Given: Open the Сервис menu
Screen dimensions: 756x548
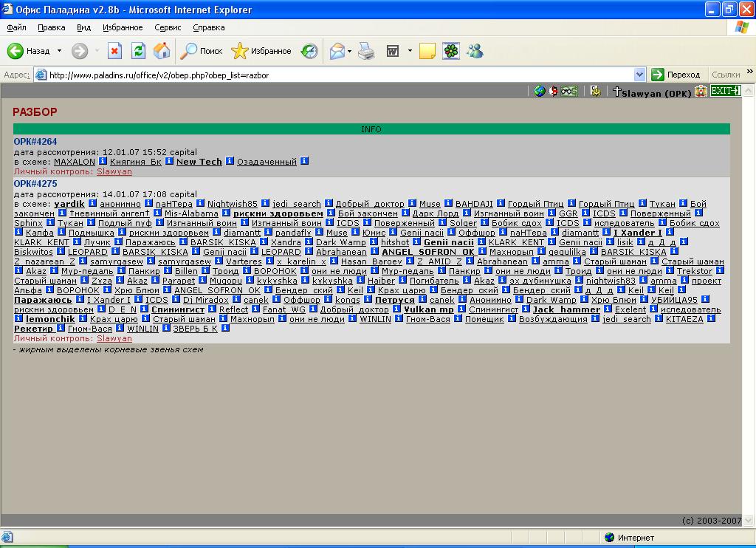Looking at the screenshot, I should [x=168, y=27].
